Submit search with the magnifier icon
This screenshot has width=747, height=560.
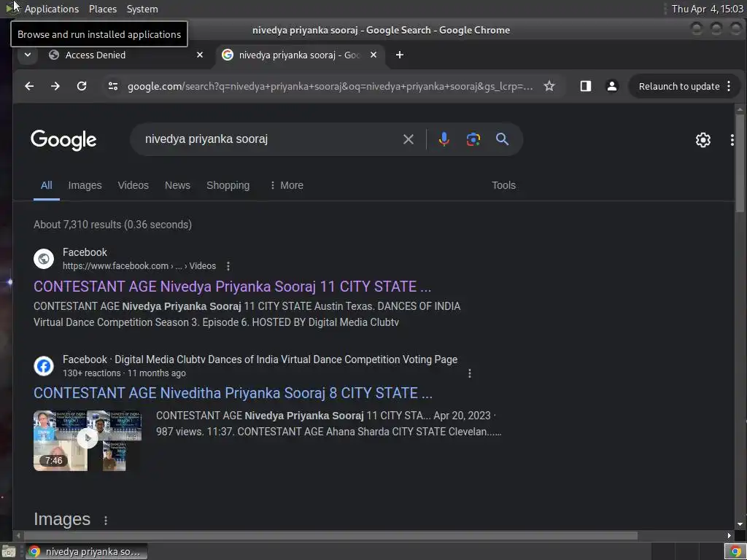(x=502, y=139)
